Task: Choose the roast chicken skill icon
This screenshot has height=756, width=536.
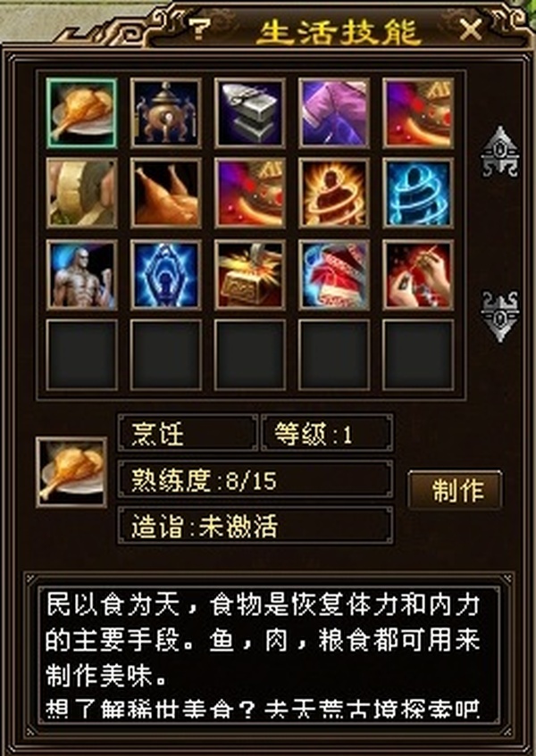Action: 165,193
